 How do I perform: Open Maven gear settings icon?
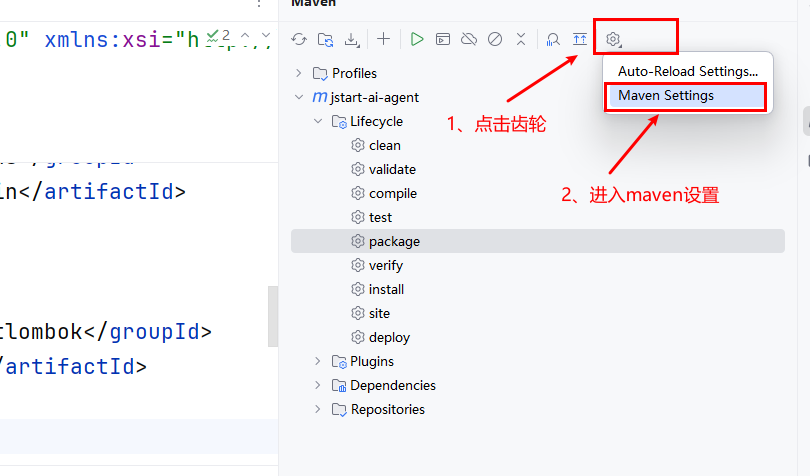pyautogui.click(x=613, y=39)
